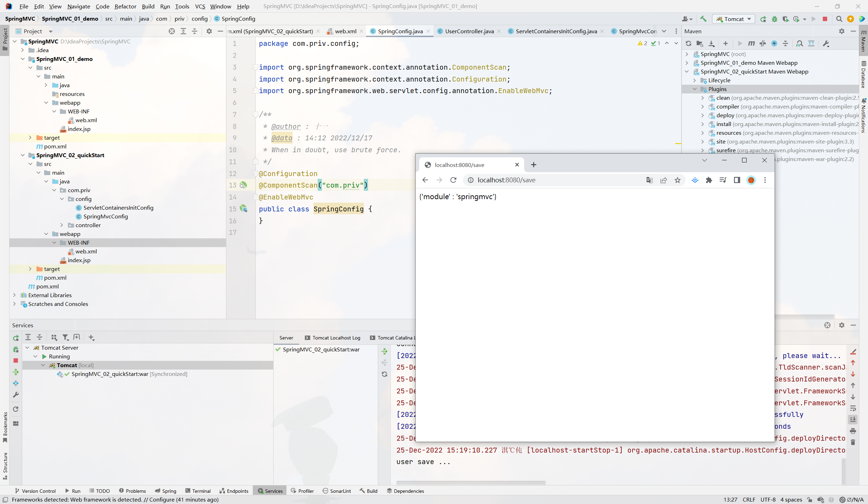Toggle browser side panel icon
This screenshot has height=504, width=868.
pos(737,180)
